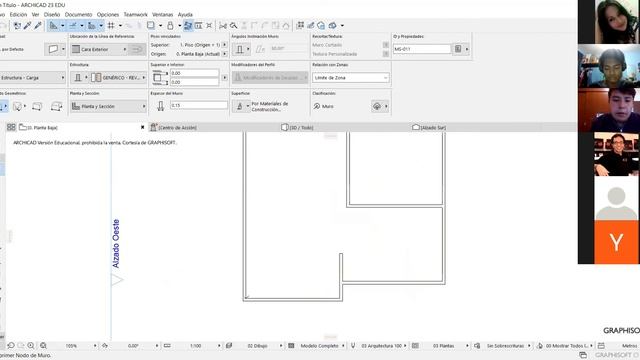Open the Origen story arrow
Screen dimensions: 640x360
pyautogui.click(x=224, y=54)
